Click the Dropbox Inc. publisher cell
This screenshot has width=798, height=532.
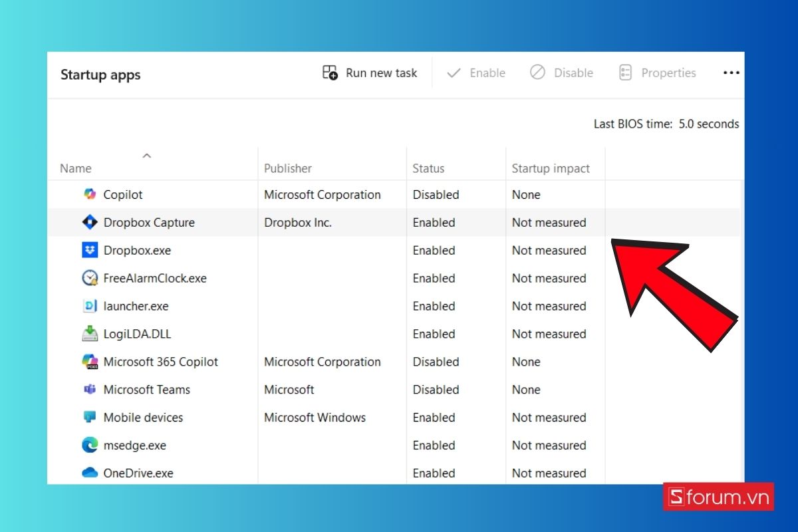(x=298, y=223)
